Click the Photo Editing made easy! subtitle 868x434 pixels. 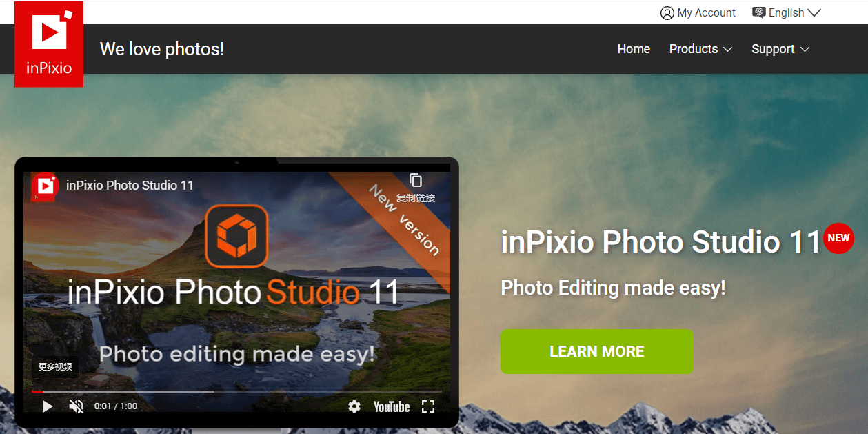click(x=613, y=288)
